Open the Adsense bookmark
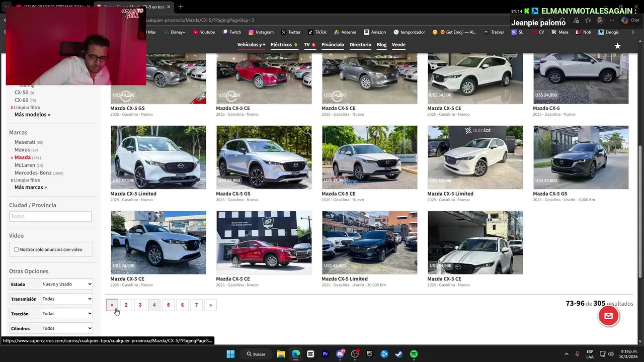644x362 pixels. coord(345,32)
